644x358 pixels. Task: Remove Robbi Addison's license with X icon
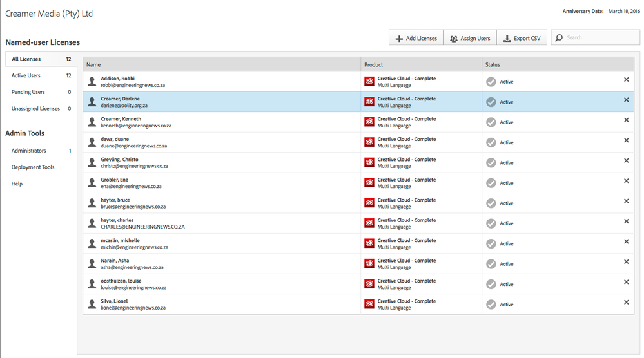626,80
